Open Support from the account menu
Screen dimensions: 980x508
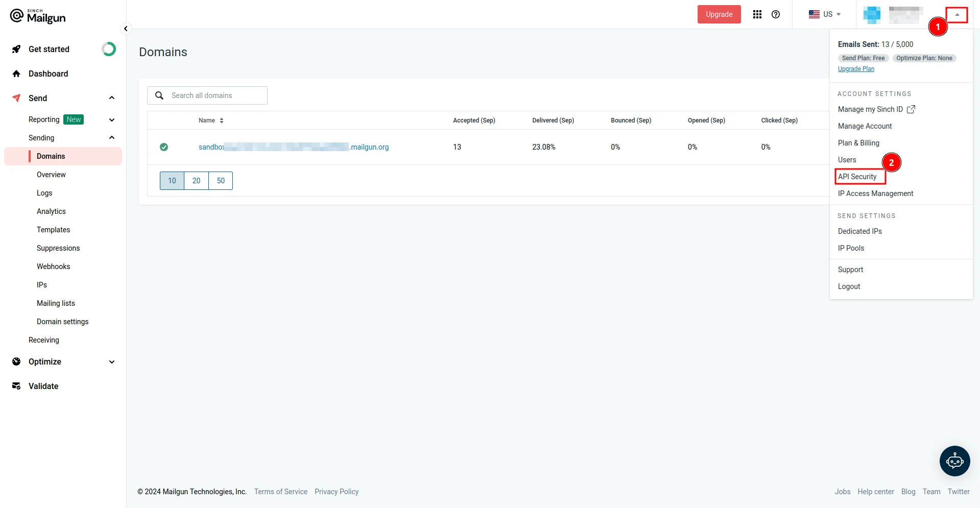pos(850,270)
